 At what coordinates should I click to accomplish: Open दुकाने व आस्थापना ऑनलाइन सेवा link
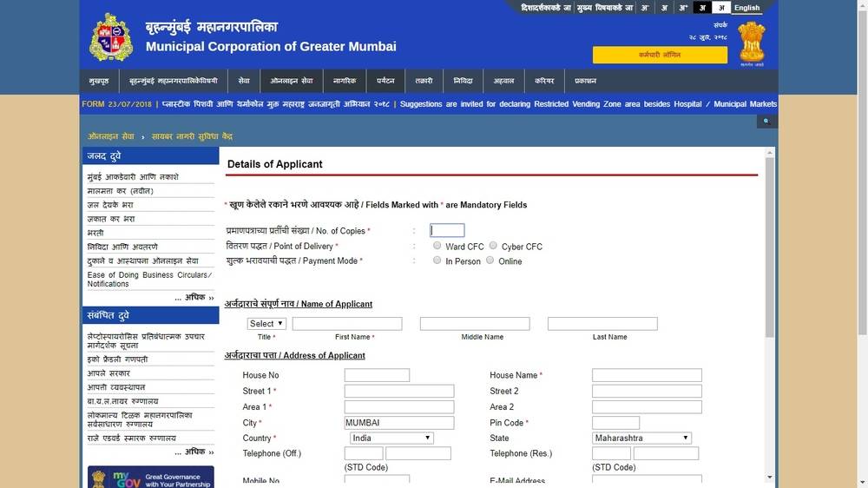coord(143,260)
